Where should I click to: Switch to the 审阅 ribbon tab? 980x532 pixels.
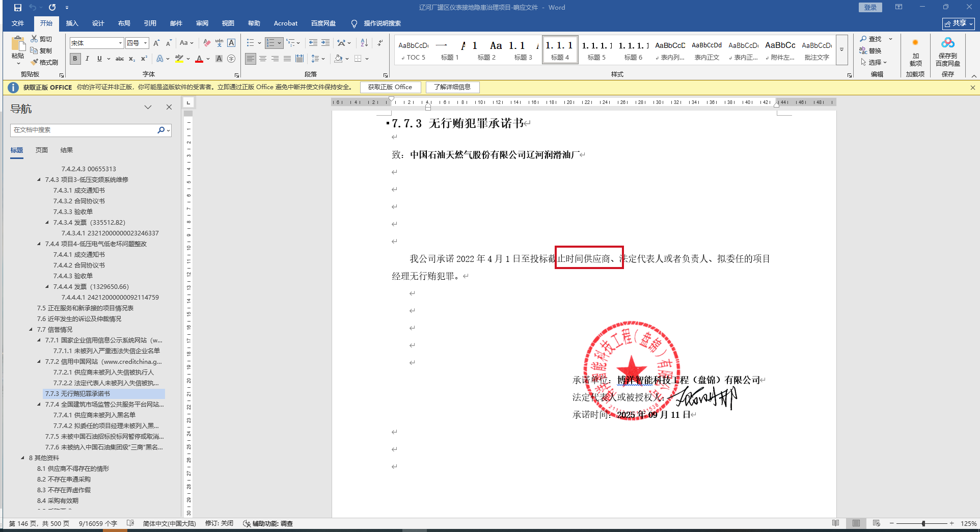point(202,23)
